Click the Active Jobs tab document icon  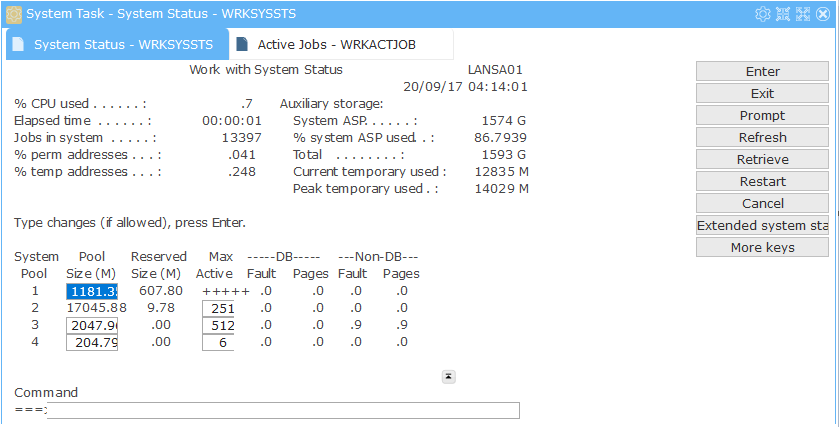(242, 45)
